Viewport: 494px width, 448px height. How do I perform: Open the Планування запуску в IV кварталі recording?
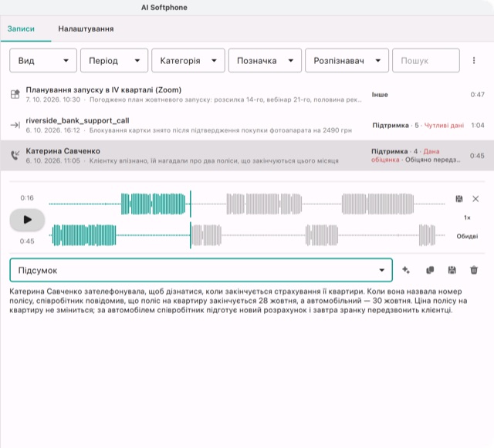247,94
